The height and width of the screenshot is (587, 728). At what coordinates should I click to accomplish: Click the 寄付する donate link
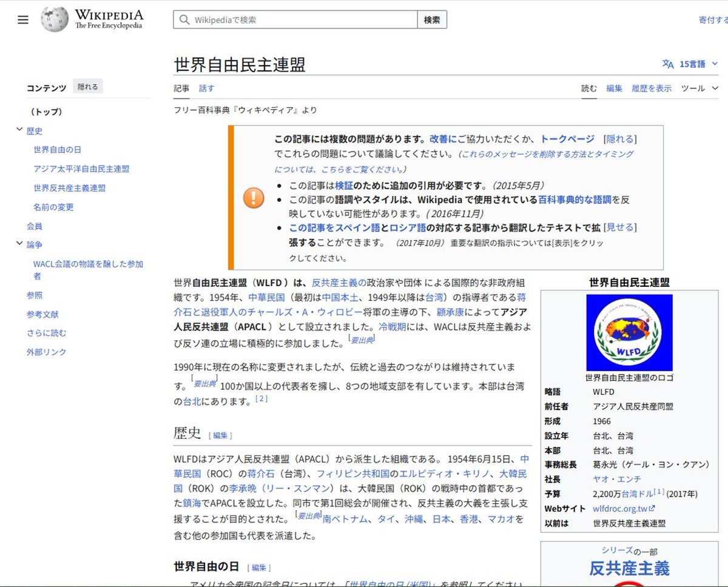tap(713, 20)
